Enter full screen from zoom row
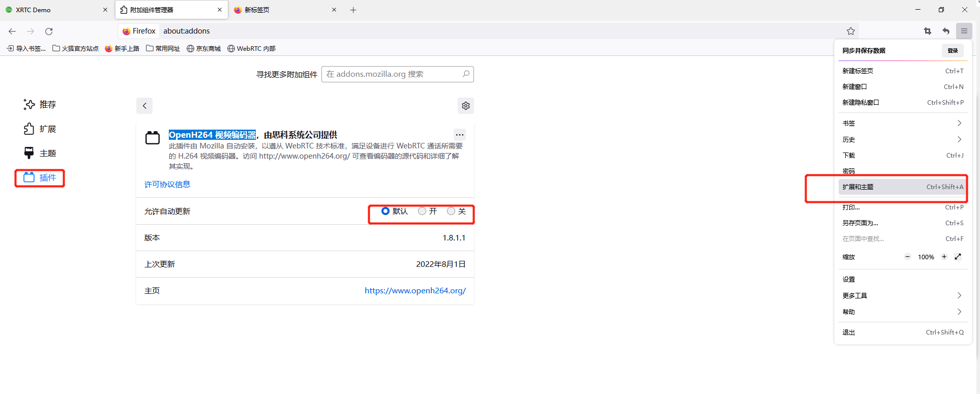The width and height of the screenshot is (980, 394). click(x=958, y=257)
